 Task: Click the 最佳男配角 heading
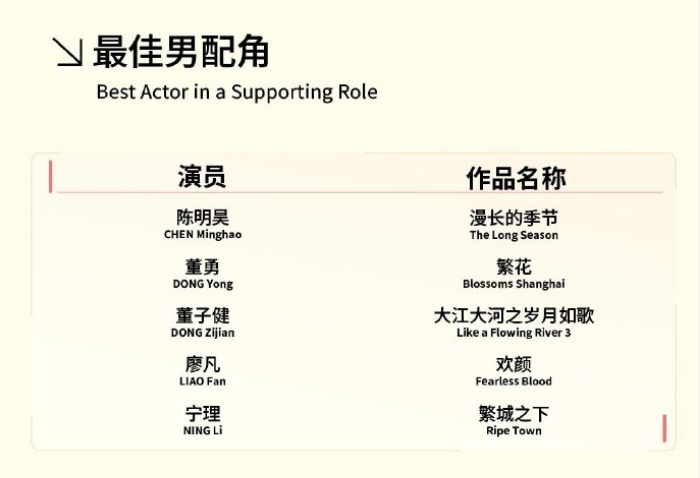pos(181,52)
